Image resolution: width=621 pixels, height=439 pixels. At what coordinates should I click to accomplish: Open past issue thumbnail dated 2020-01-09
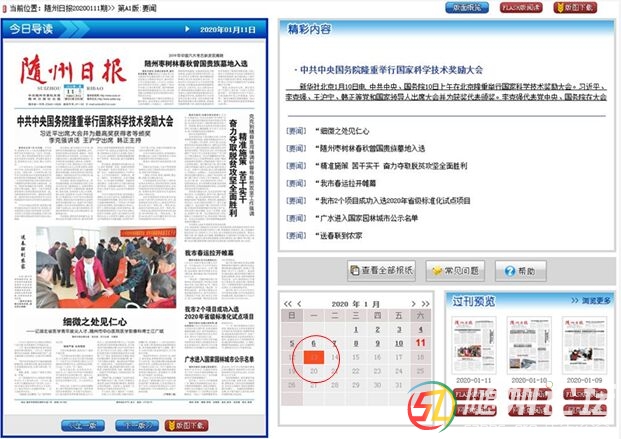580,345
